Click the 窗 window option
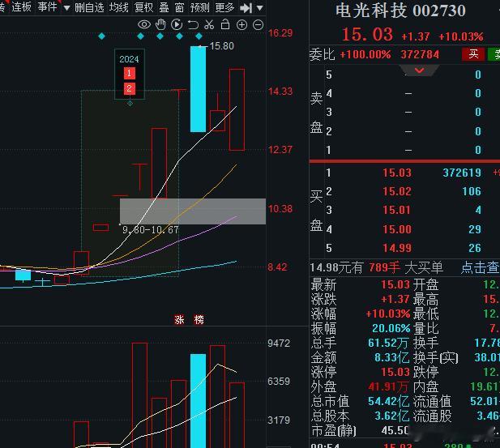The image size is (500, 448). (x=180, y=7)
